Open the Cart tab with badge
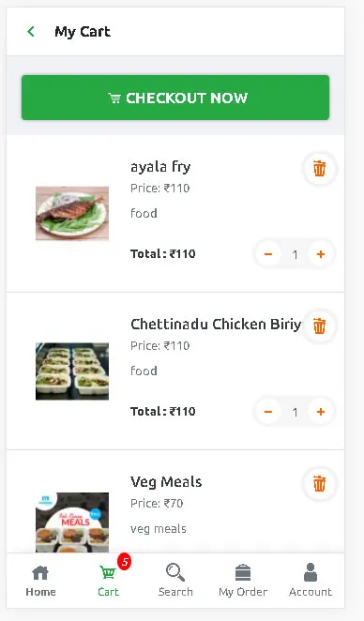This screenshot has width=364, height=621. [108, 581]
